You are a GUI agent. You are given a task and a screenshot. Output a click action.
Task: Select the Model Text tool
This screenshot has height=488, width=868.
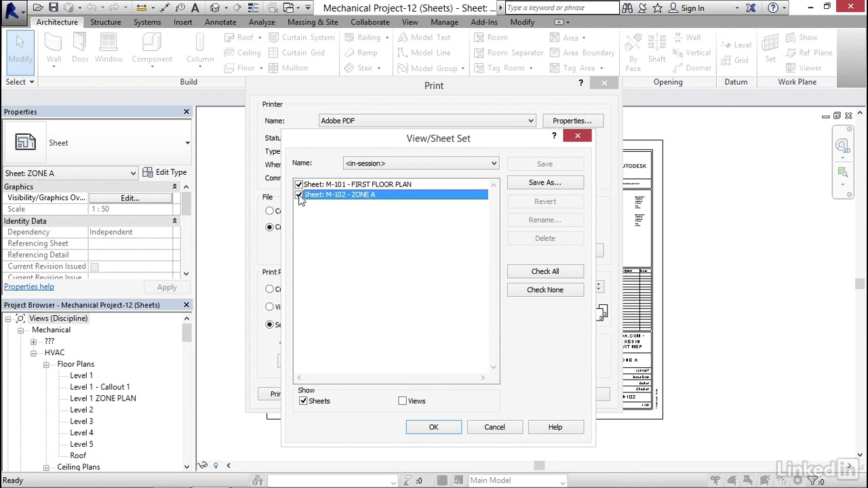click(x=424, y=37)
